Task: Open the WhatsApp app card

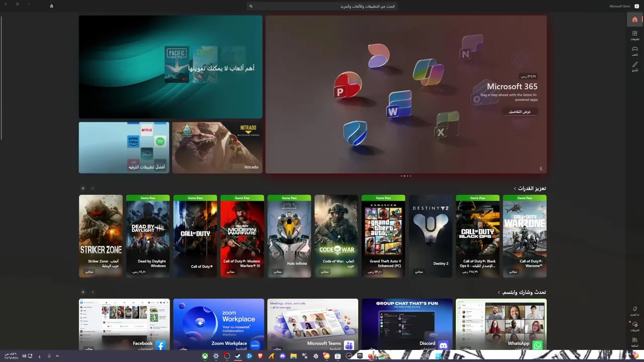Action: pyautogui.click(x=501, y=324)
